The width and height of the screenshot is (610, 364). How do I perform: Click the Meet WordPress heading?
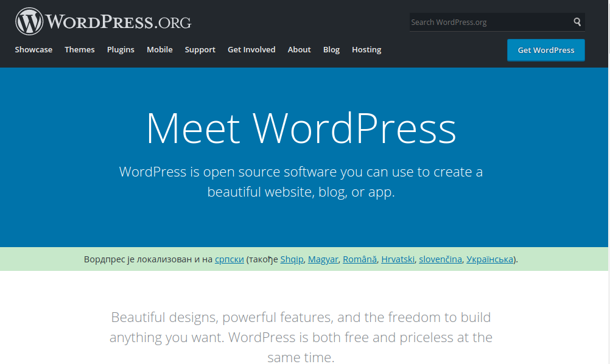point(301,128)
